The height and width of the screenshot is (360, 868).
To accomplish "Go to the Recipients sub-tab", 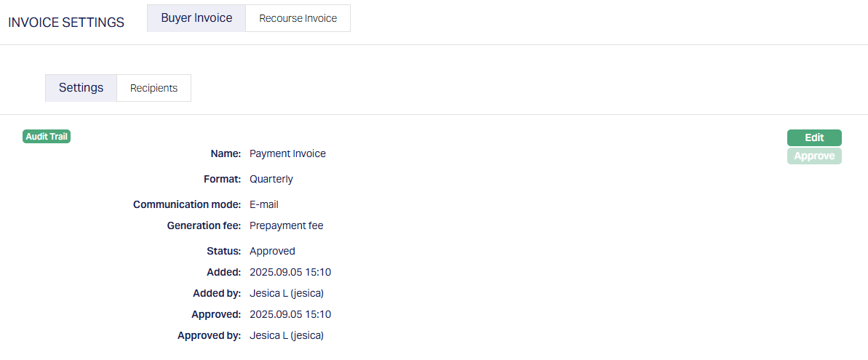I will click(154, 88).
